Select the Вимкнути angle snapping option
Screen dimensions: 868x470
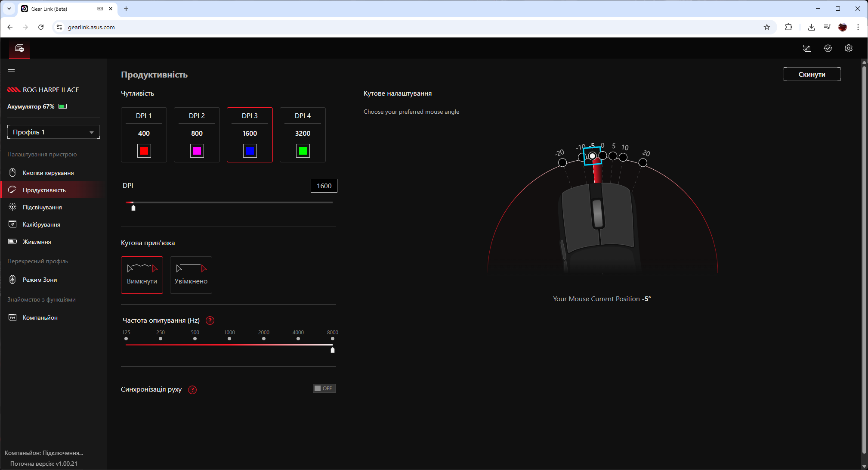click(x=142, y=275)
